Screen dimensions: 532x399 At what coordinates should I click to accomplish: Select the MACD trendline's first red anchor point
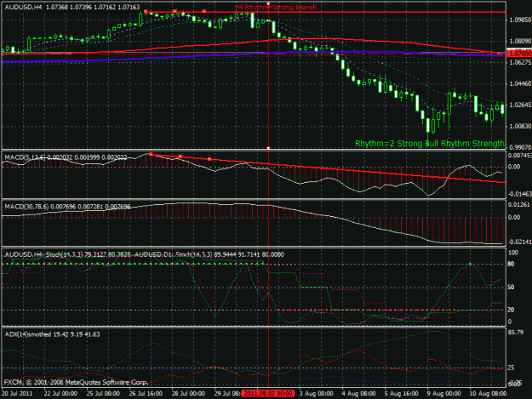[x=151, y=154]
